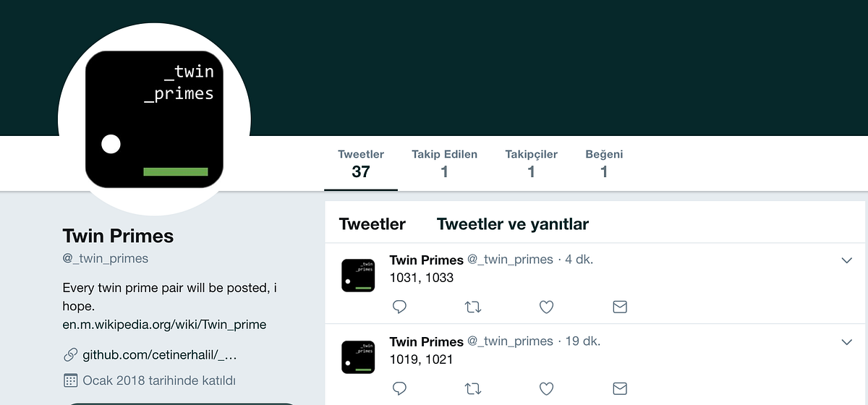Reply to the 1031, 1033 tweet
This screenshot has height=405, width=868.
(400, 307)
